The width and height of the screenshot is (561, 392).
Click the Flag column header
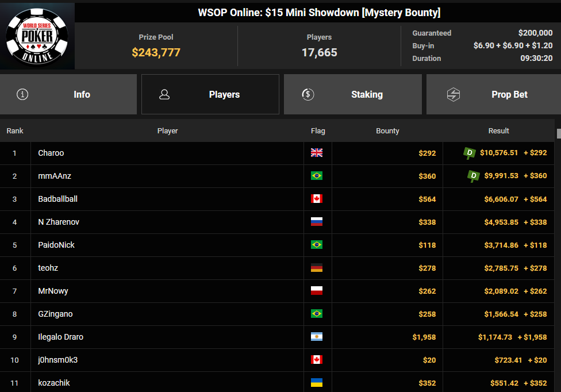(318, 131)
